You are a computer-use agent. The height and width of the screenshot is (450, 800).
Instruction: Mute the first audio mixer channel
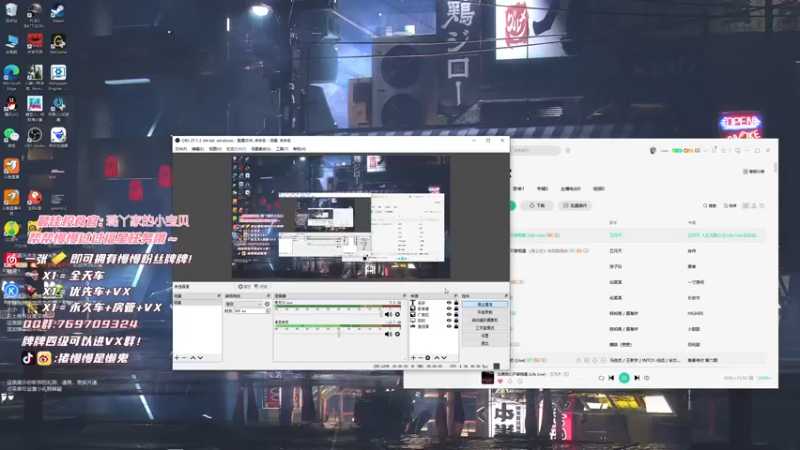click(388, 314)
